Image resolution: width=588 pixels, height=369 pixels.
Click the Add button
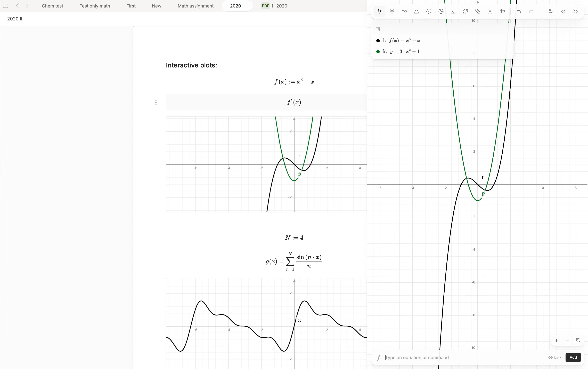click(x=573, y=357)
